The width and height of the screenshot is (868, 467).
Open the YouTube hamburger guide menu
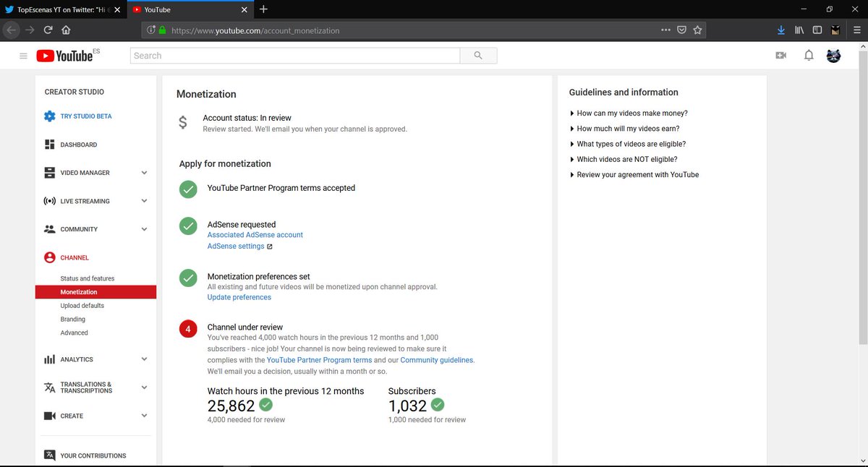click(23, 56)
